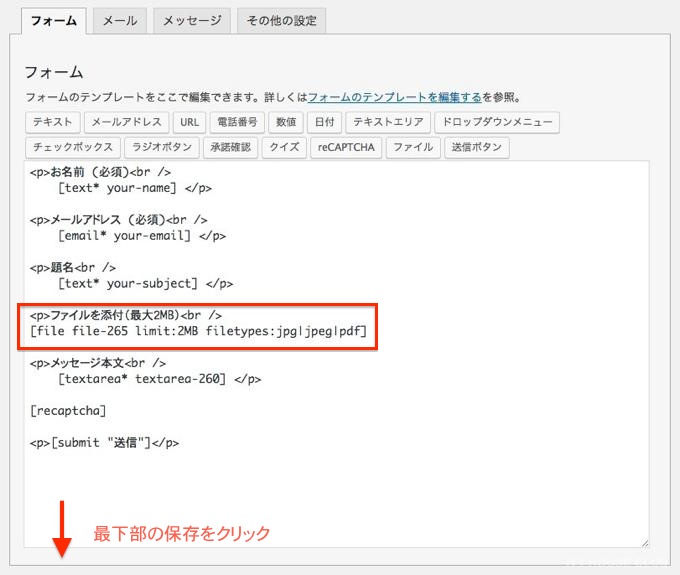Click the ファイル tag button
Image resolution: width=680 pixels, height=575 pixels.
tap(413, 148)
